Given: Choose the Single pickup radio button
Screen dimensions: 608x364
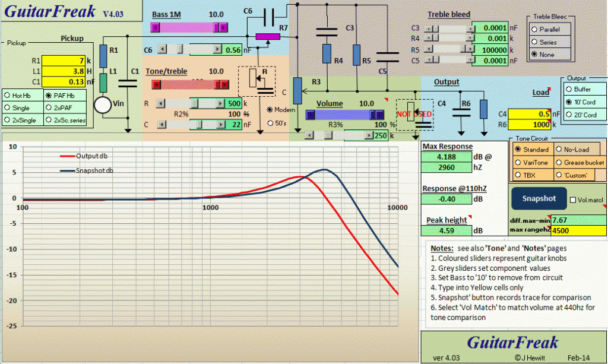Looking at the screenshot, I should (x=7, y=107).
